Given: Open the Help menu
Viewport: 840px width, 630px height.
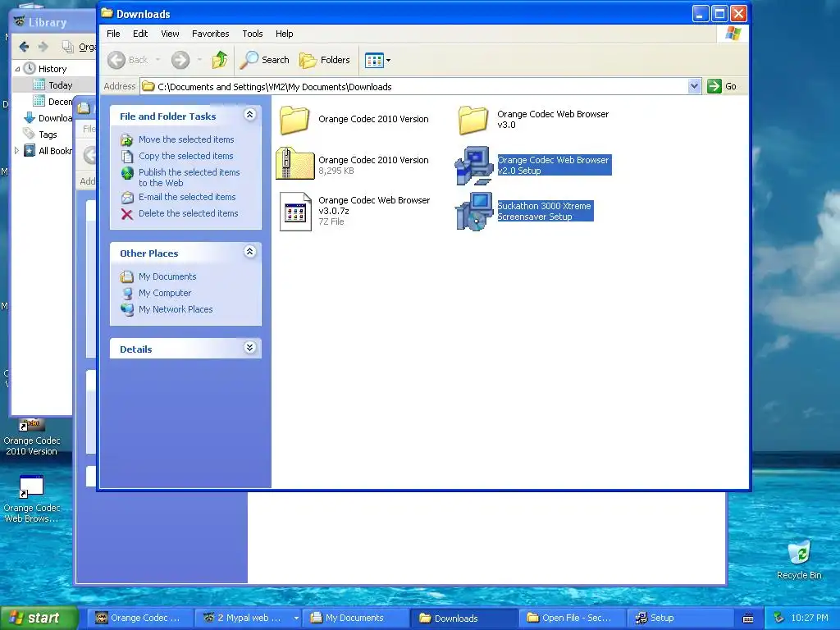Looking at the screenshot, I should tap(285, 34).
